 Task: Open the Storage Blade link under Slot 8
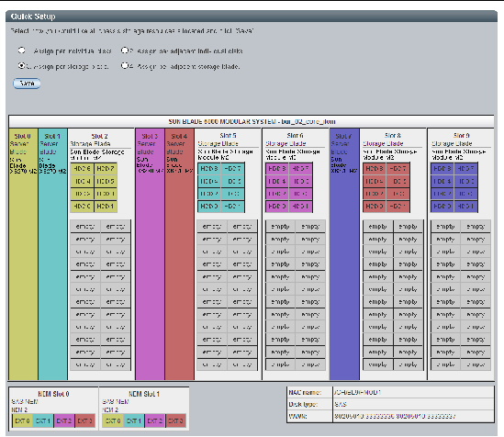click(383, 143)
